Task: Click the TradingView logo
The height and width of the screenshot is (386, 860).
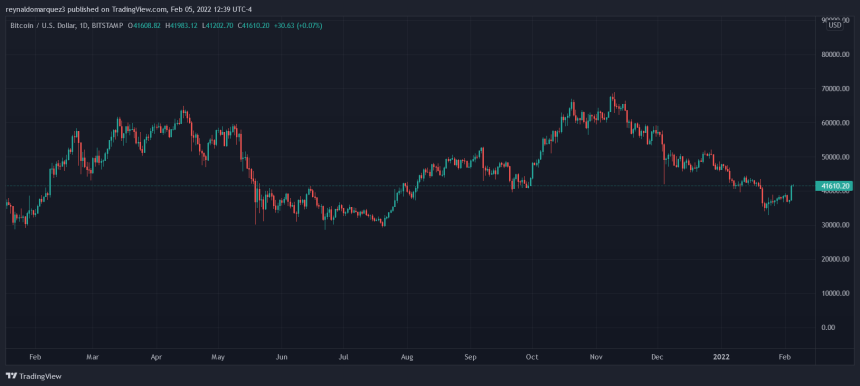Action: click(x=33, y=376)
